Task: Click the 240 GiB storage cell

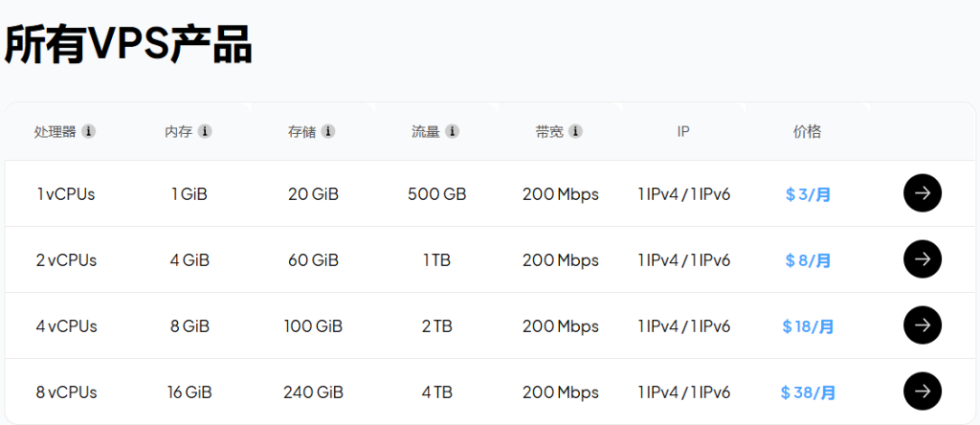Action: click(x=313, y=392)
